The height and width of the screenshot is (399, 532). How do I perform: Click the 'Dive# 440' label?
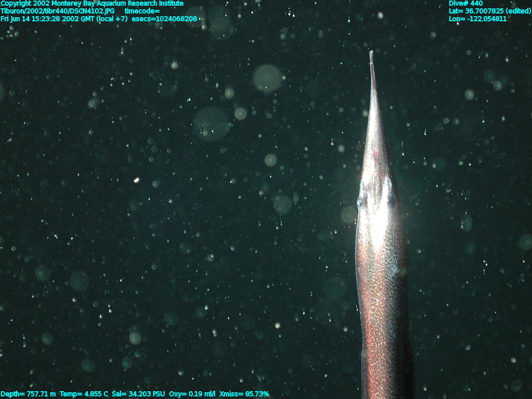465,4
